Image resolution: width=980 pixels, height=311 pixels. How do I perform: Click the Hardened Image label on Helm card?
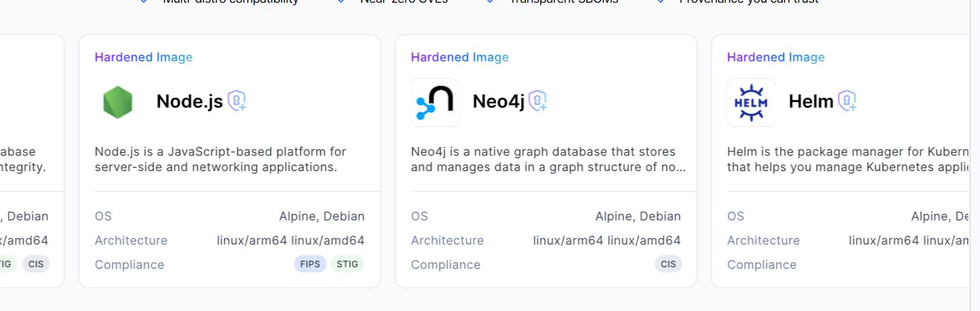pyautogui.click(x=776, y=57)
